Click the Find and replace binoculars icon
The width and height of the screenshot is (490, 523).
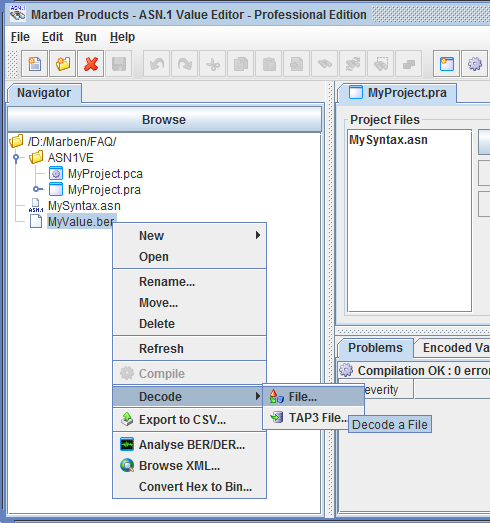point(353,64)
